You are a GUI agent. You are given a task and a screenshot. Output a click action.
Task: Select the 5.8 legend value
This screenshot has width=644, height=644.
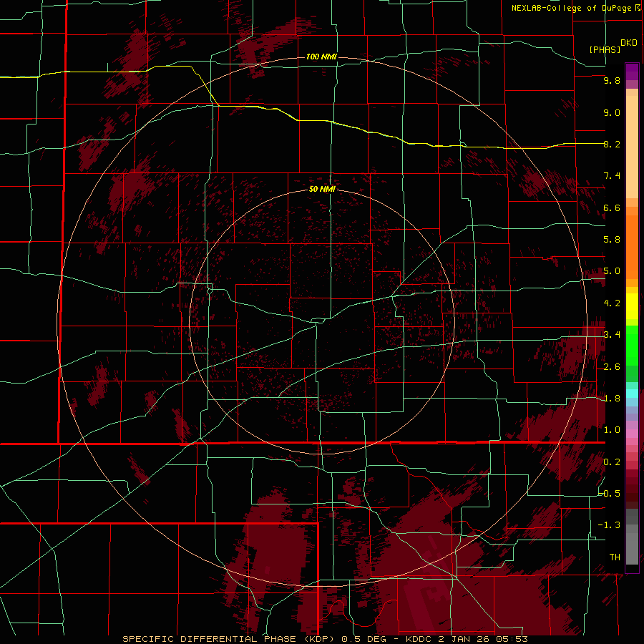pyautogui.click(x=612, y=240)
